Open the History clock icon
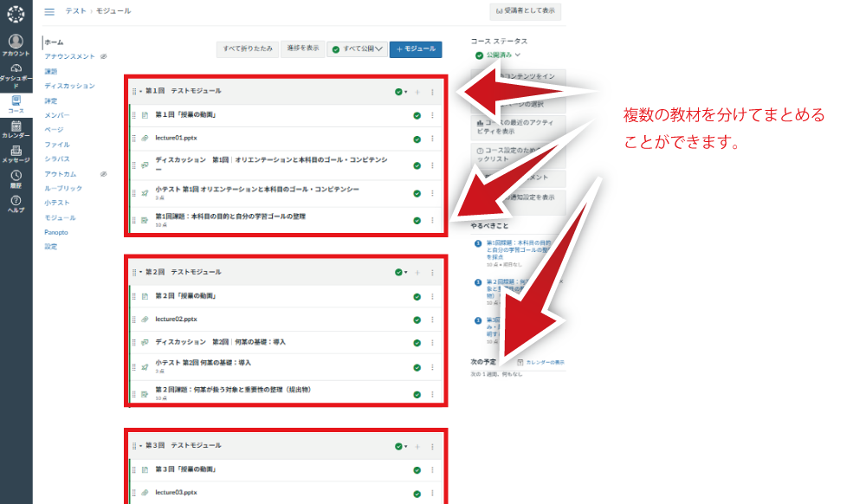The image size is (866, 504). pyautogui.click(x=16, y=178)
